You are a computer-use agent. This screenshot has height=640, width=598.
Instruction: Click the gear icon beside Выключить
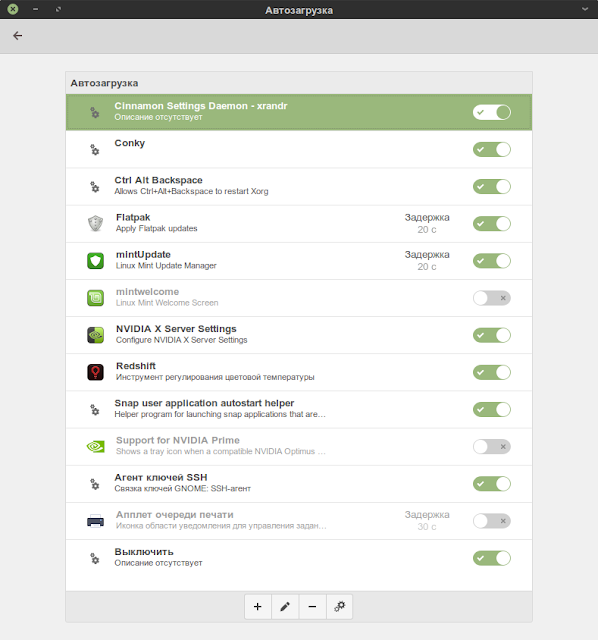pyautogui.click(x=95, y=558)
